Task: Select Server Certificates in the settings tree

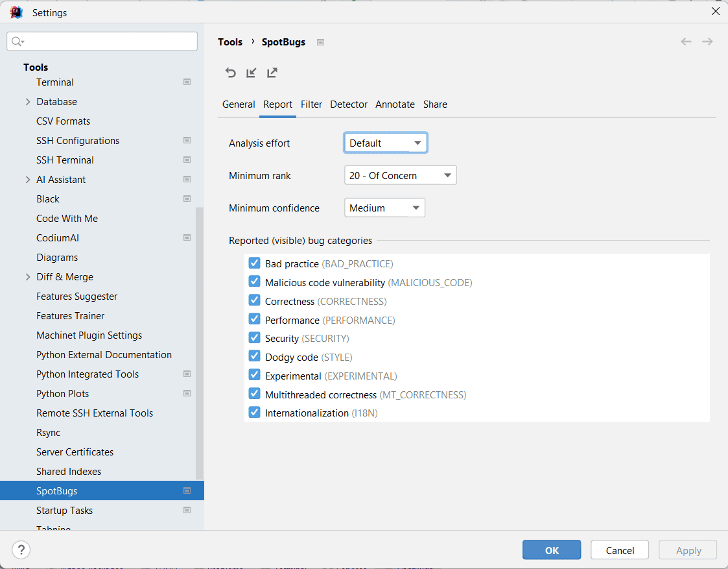Action: click(75, 452)
